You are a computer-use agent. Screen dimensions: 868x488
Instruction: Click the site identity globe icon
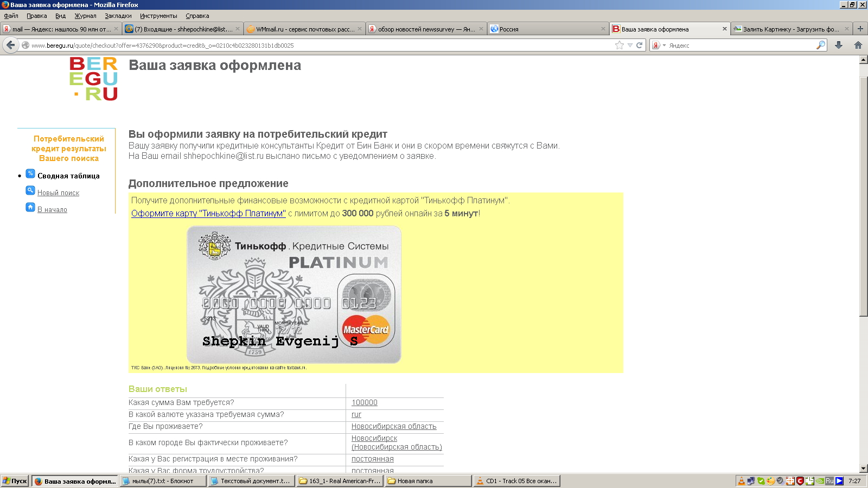tap(25, 46)
